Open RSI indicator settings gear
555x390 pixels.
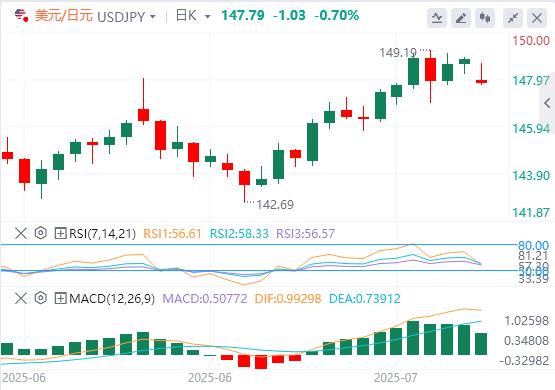click(41, 233)
